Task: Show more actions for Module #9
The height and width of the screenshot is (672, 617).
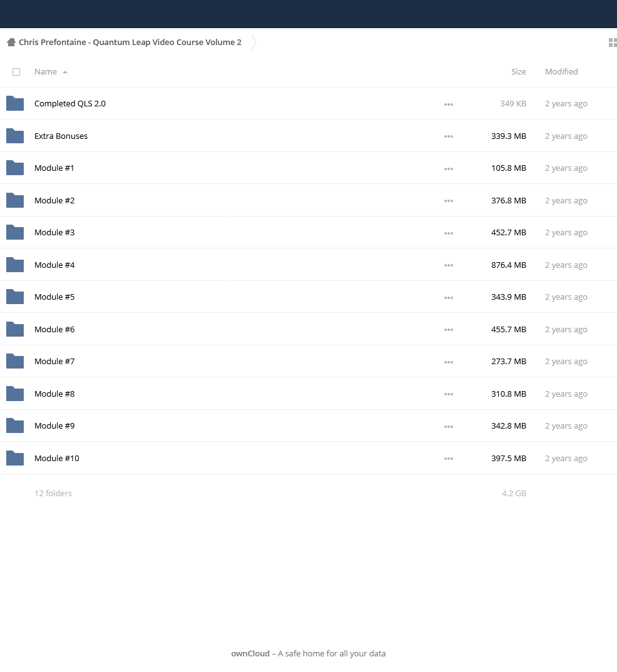Action: [x=449, y=427]
